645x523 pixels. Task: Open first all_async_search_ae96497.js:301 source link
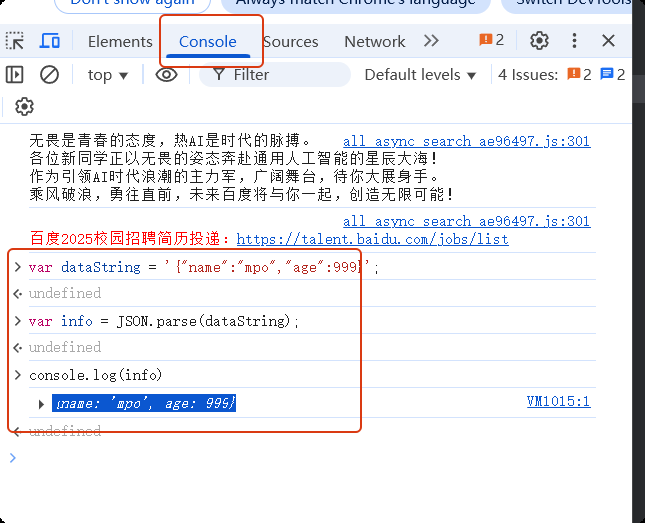point(466,141)
